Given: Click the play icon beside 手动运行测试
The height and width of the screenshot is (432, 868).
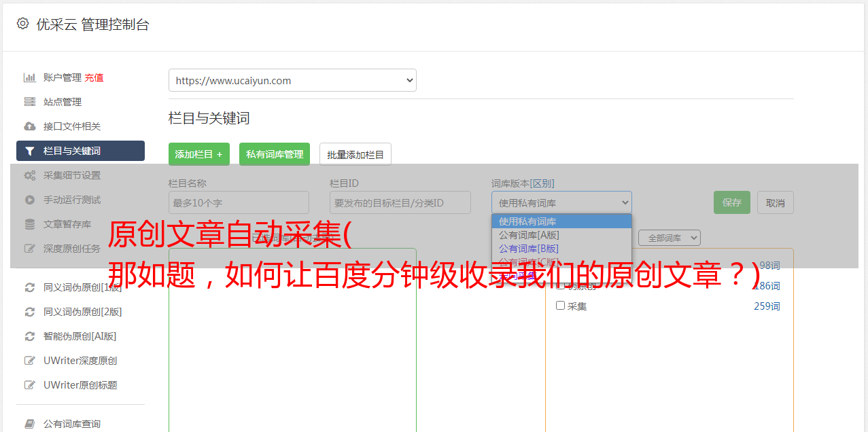Looking at the screenshot, I should (29, 200).
